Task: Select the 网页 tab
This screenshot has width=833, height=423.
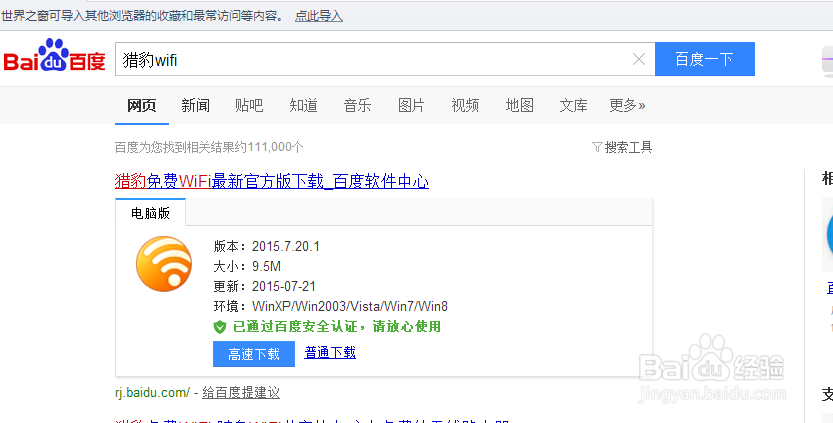Action: [142, 105]
